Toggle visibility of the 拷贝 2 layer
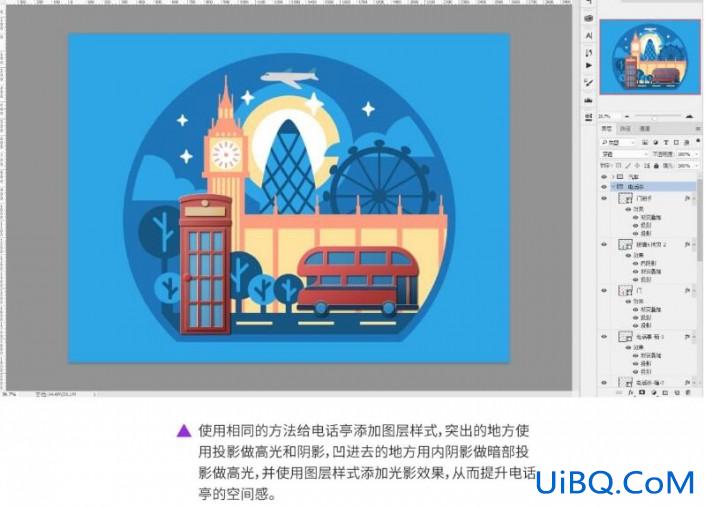 [x=604, y=245]
